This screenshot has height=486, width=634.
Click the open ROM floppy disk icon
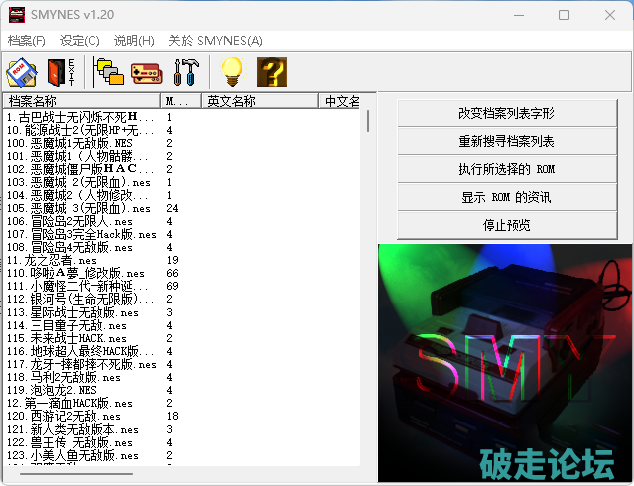coord(22,71)
